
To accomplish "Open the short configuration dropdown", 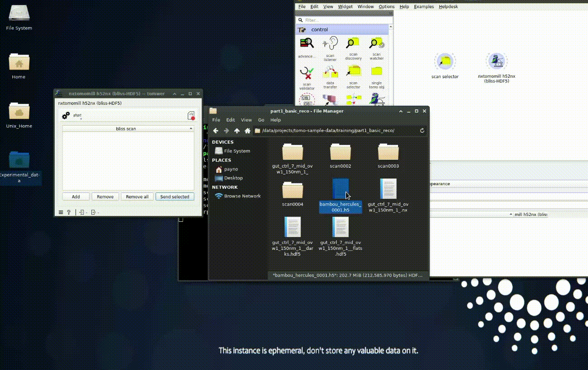I will 77,116.
